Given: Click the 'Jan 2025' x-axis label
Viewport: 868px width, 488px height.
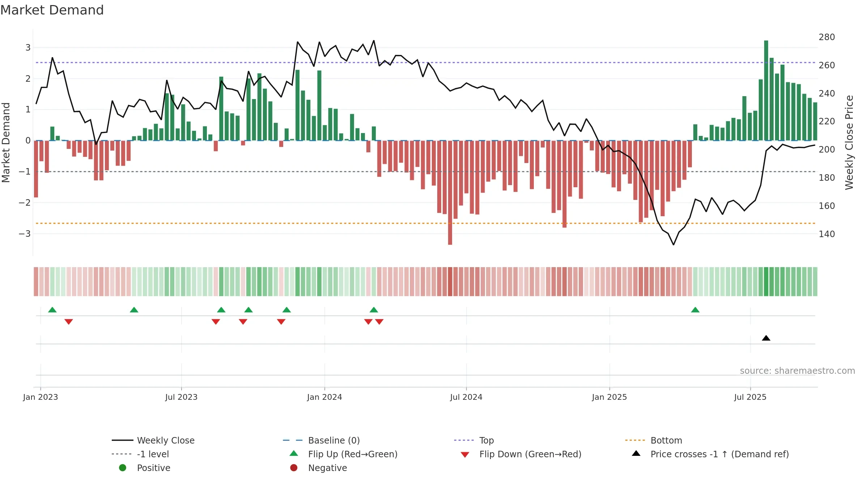Looking at the screenshot, I should point(609,397).
